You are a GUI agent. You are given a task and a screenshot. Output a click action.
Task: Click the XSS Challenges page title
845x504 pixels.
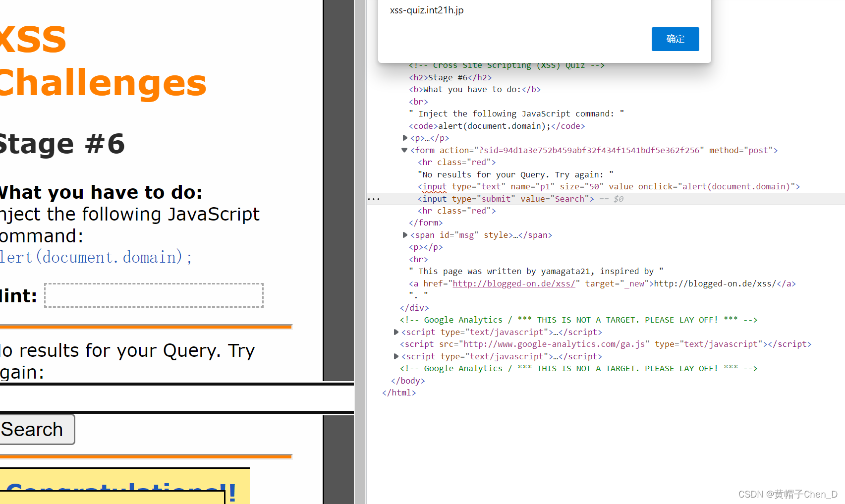point(103,60)
